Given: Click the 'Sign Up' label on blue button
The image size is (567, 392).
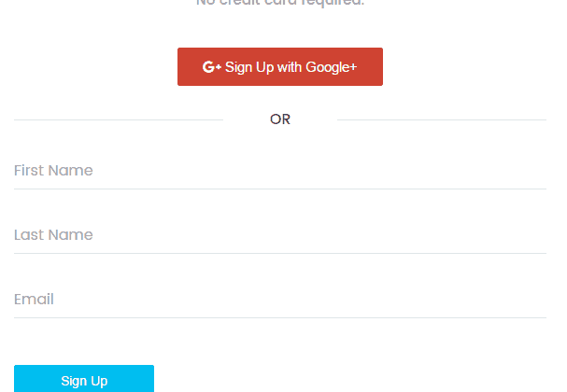Looking at the screenshot, I should point(84,381).
